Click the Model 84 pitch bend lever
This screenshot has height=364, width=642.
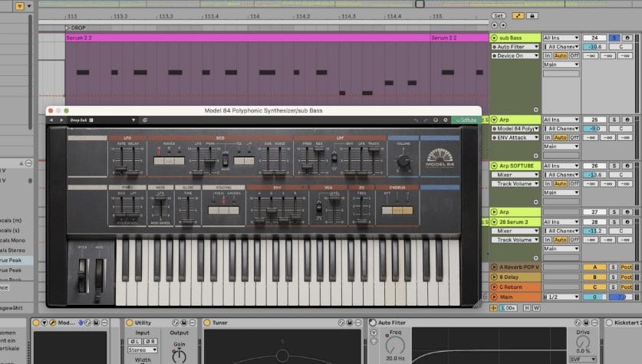(x=82, y=276)
